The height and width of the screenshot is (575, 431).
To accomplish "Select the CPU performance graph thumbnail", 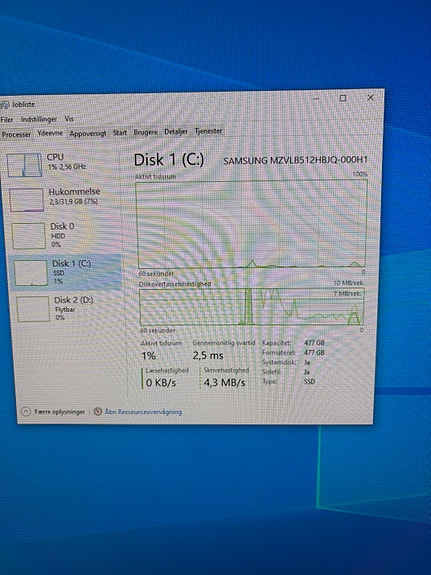I will pyautogui.click(x=24, y=165).
